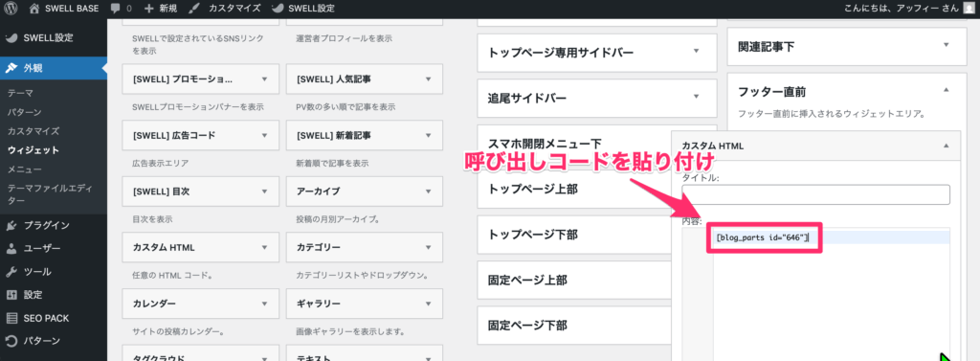Click the 外観 appearance brush icon
This screenshot has height=361, width=980.
(x=11, y=68)
